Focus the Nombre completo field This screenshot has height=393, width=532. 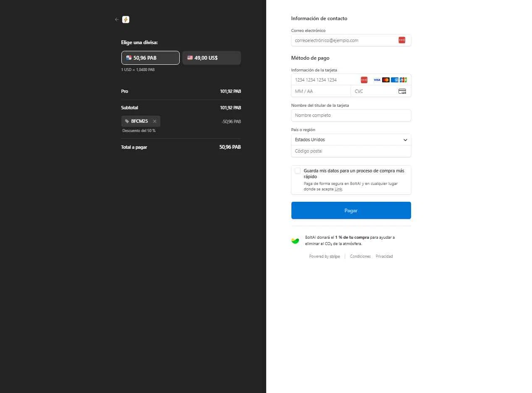(351, 115)
